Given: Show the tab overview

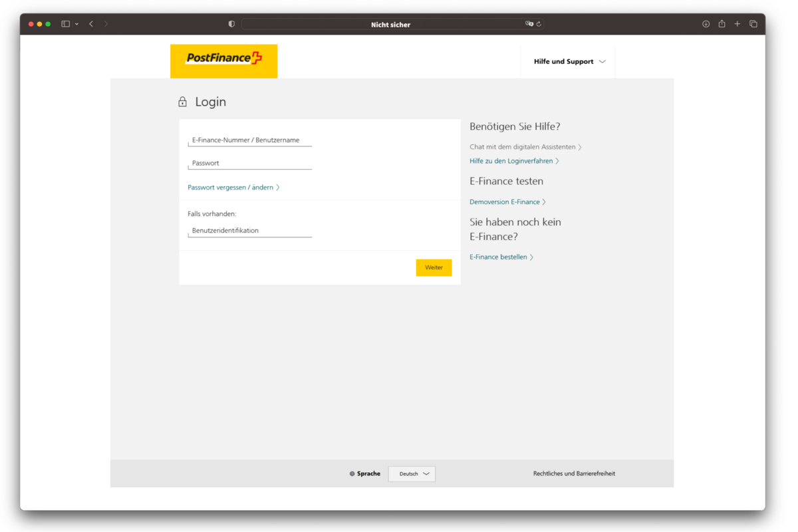Looking at the screenshot, I should tap(753, 24).
